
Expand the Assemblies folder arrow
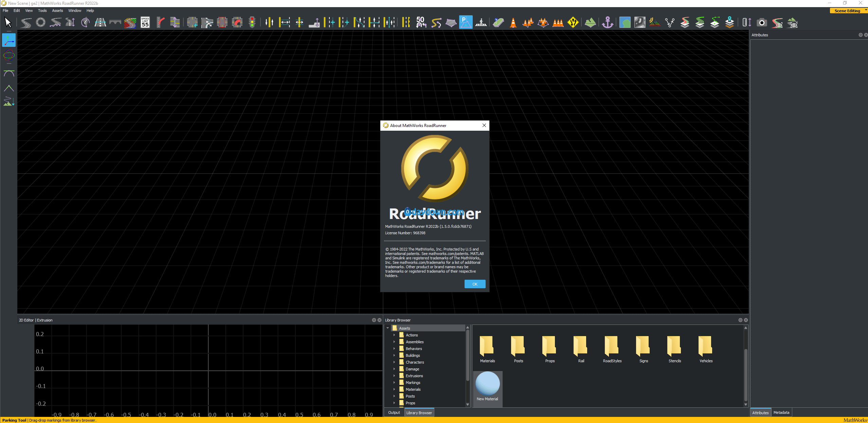[x=394, y=342]
